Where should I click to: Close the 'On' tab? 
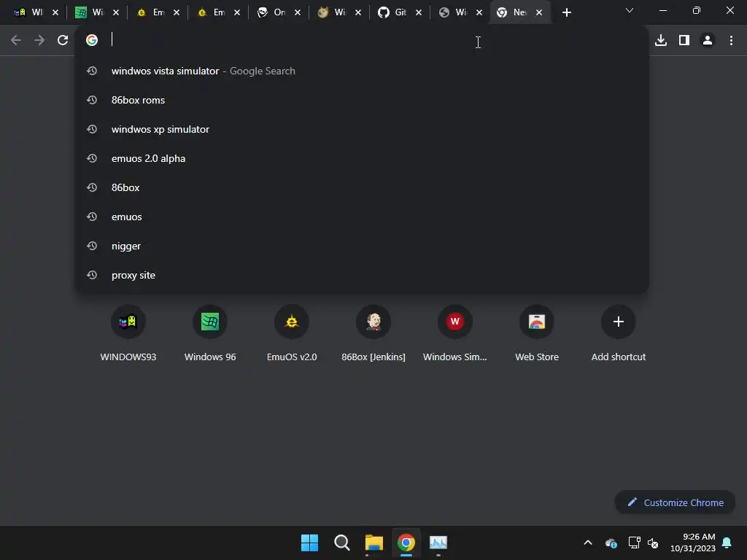pos(298,13)
